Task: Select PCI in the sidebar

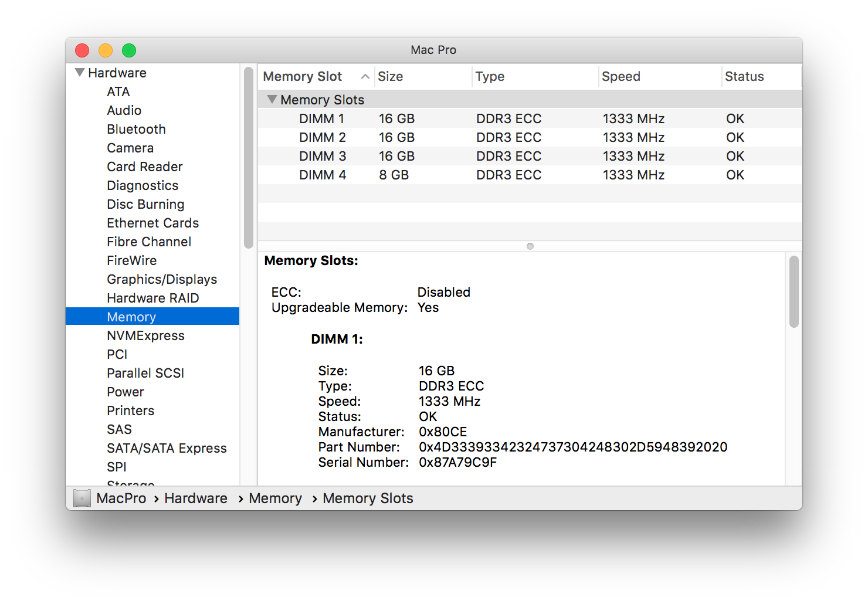Action: pos(117,354)
